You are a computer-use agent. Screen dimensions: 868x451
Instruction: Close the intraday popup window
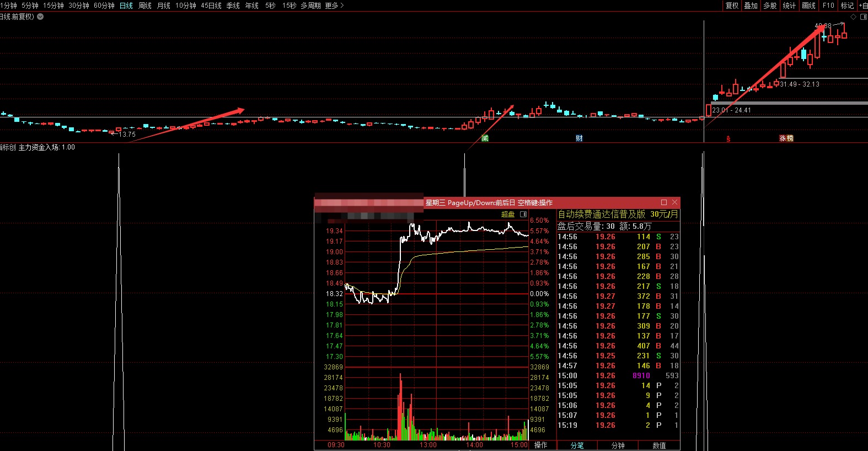point(674,202)
